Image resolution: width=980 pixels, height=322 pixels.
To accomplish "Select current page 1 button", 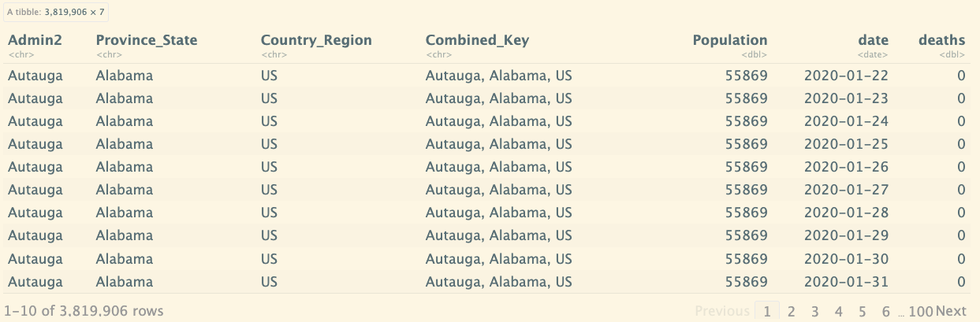I will [x=766, y=311].
